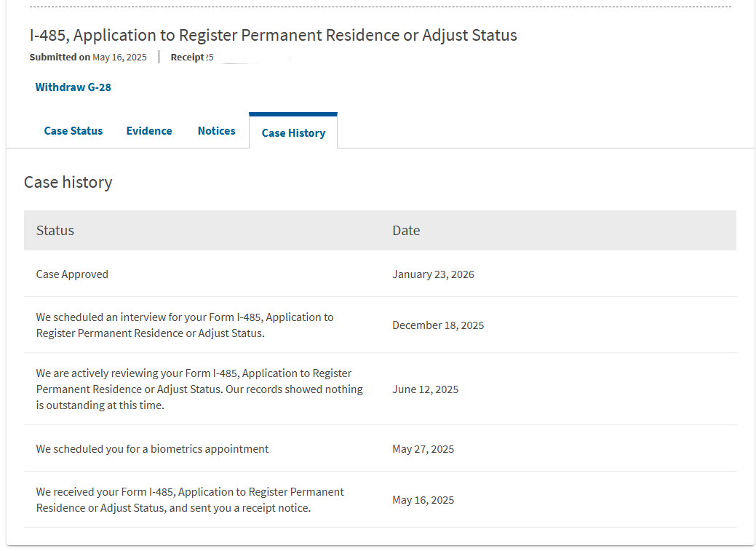Click the receipt notice sent status entry

tap(190, 500)
